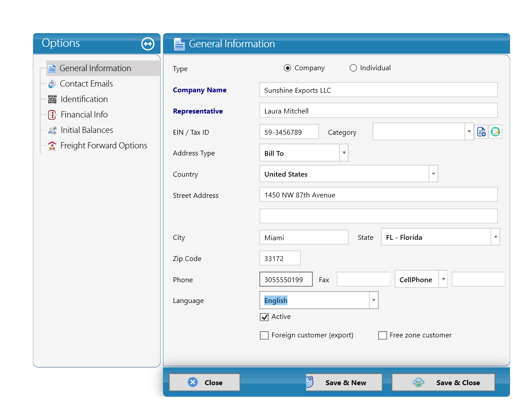Open Contact Emails section
Image resolution: width=513 pixels, height=420 pixels.
point(86,84)
